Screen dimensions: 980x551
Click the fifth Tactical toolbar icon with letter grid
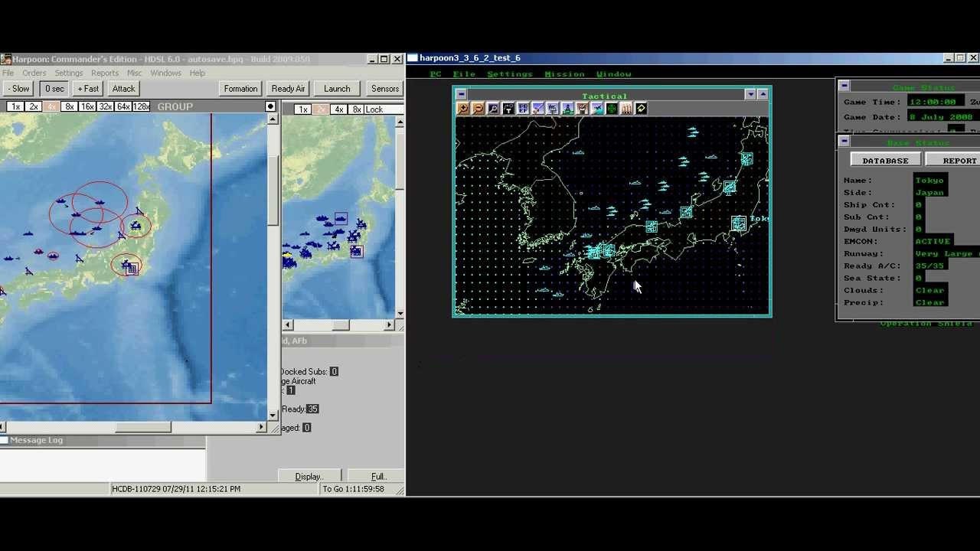pyautogui.click(x=523, y=109)
